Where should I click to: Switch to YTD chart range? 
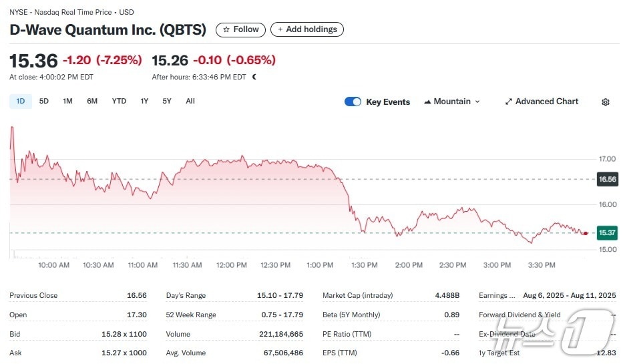[x=119, y=101]
